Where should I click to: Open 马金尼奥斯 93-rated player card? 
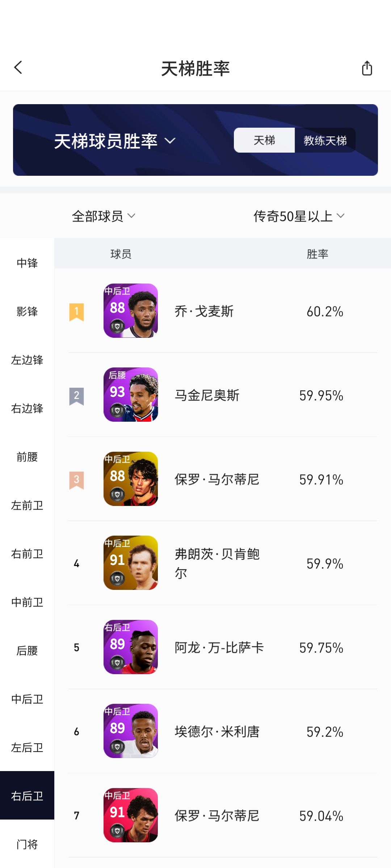coord(131,395)
